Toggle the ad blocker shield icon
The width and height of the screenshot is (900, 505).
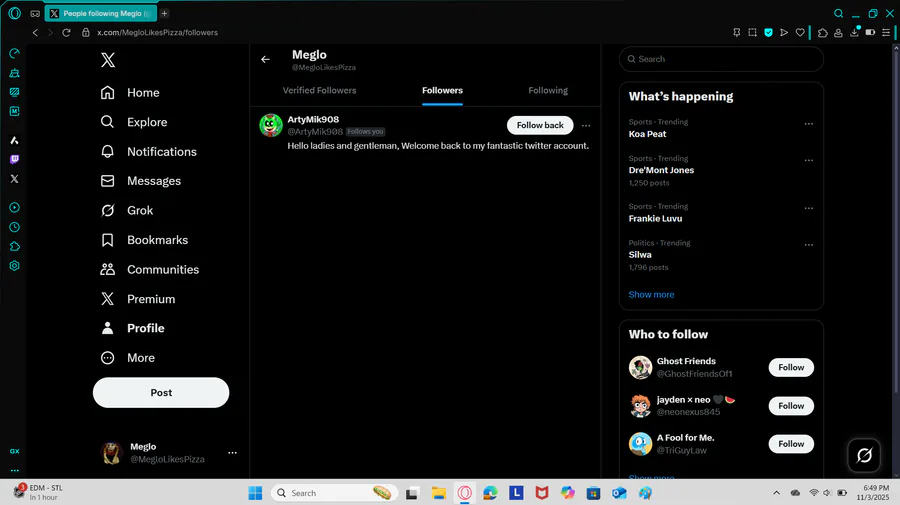point(769,33)
